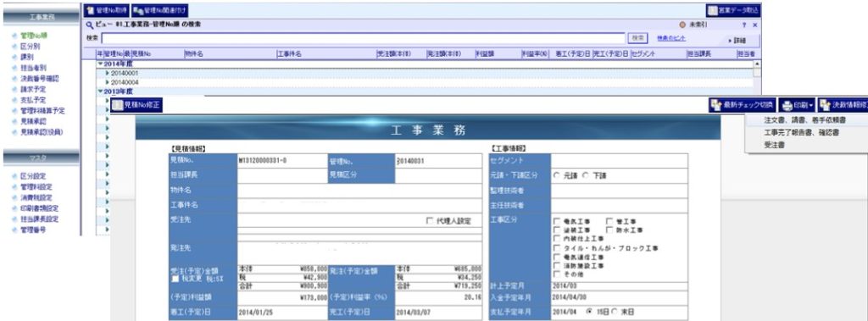This screenshot has width=868, height=321.
Task: Click the question mark help icon
Action: click(744, 25)
